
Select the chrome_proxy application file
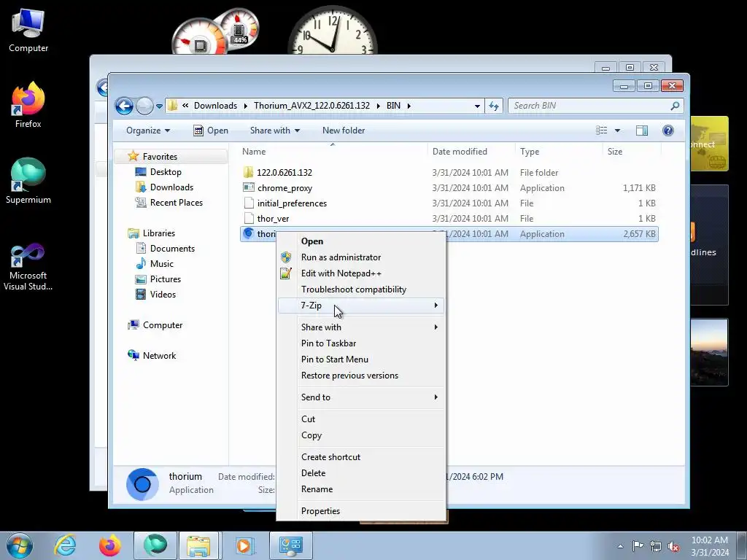[x=285, y=188]
